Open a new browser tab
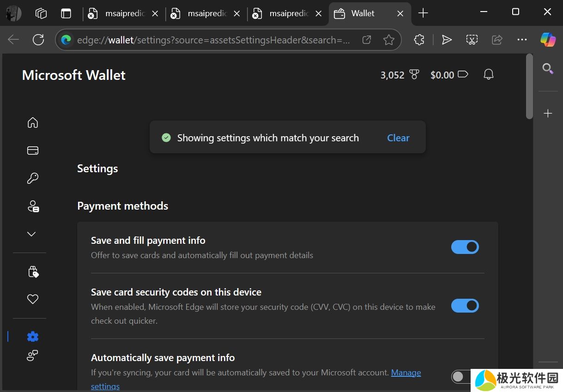Image resolution: width=563 pixels, height=392 pixels. 423,13
